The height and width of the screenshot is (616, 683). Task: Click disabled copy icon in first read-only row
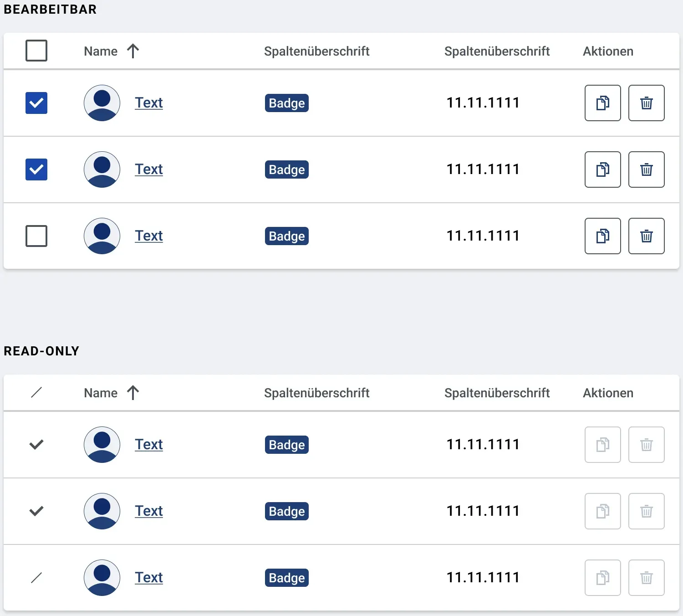coord(602,445)
